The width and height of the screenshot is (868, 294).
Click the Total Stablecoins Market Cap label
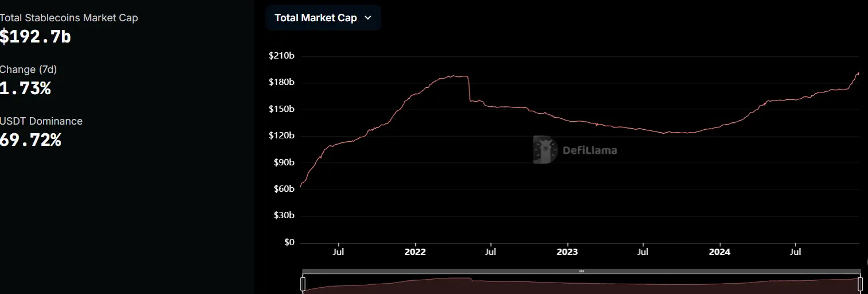[x=69, y=18]
